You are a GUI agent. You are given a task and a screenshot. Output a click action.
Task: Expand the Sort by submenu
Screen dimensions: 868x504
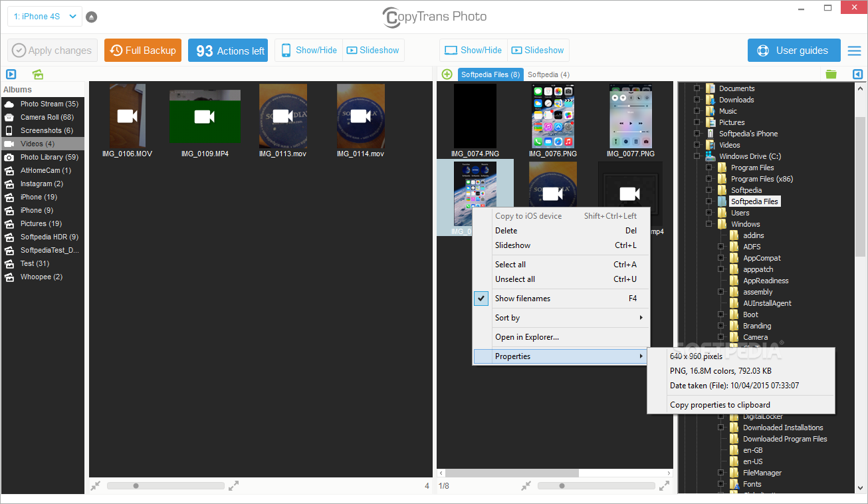pos(560,318)
